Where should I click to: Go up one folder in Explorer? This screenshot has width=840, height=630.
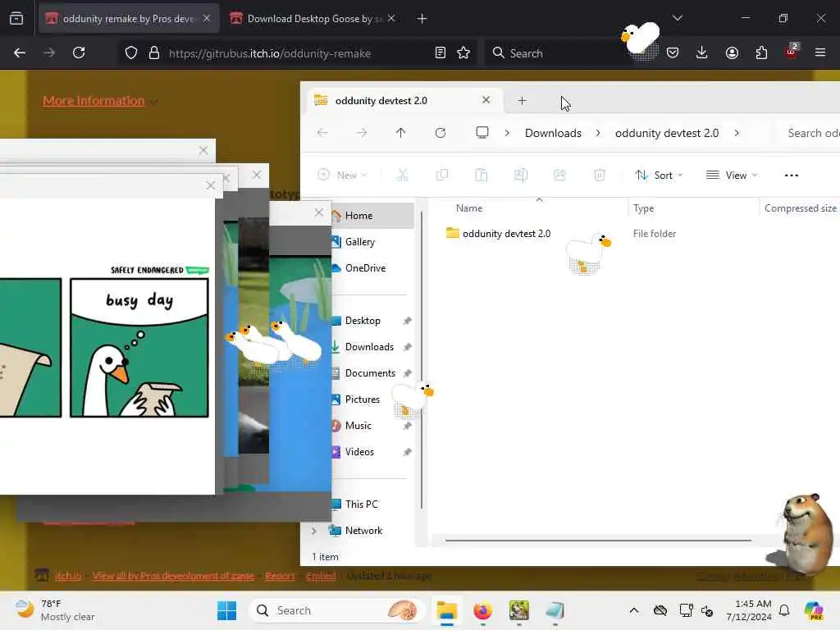400,133
